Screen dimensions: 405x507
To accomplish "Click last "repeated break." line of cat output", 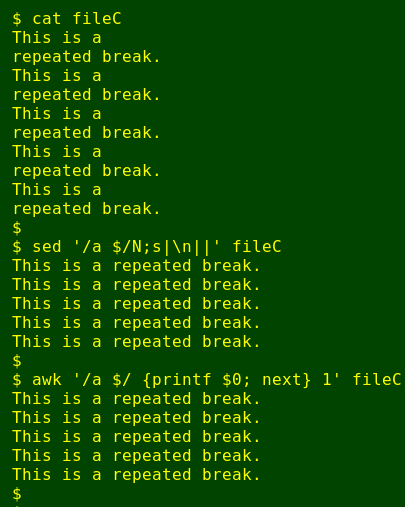I will tap(87, 209).
